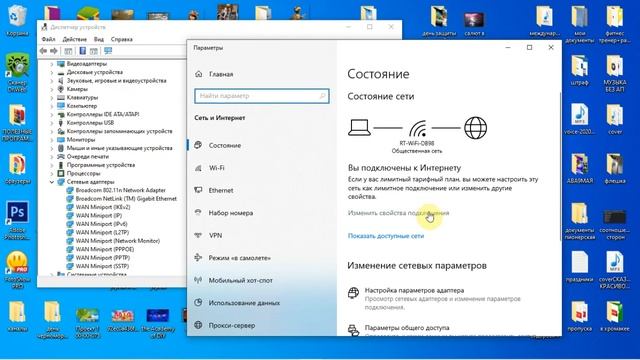This screenshot has width=640, height=360.
Task: Open Настройка параметров адаптера
Action: pyautogui.click(x=414, y=291)
